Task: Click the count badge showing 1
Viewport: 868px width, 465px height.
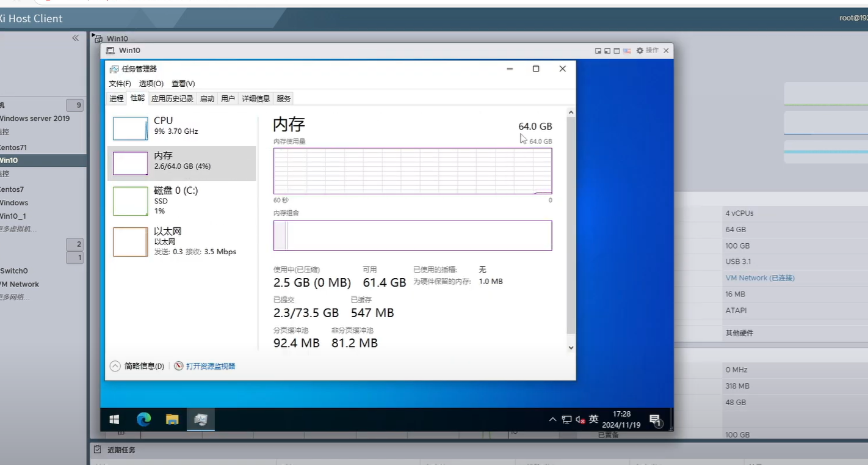Action: tap(74, 258)
